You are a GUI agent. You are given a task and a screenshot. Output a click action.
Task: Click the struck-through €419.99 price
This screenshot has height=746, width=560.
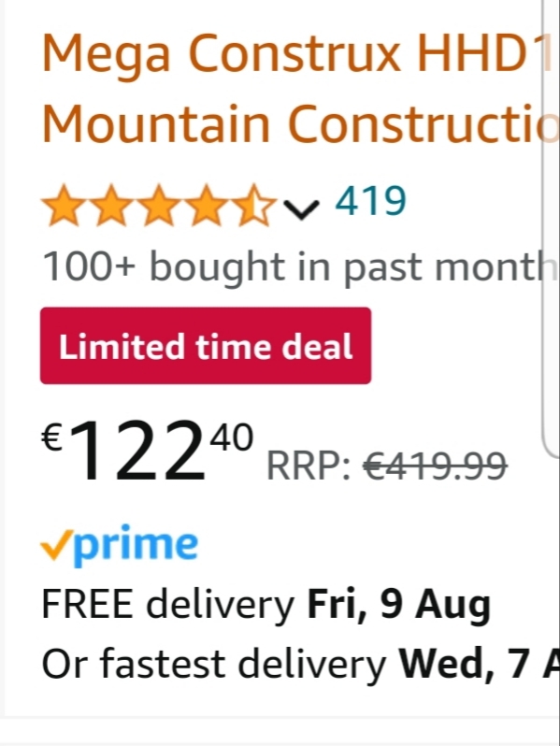[x=435, y=466]
